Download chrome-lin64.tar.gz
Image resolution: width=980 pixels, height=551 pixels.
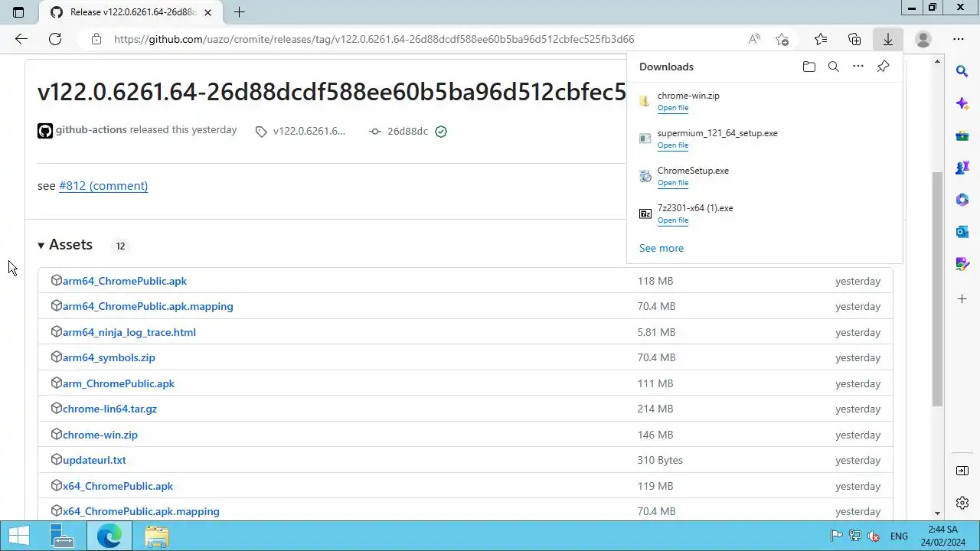point(109,409)
